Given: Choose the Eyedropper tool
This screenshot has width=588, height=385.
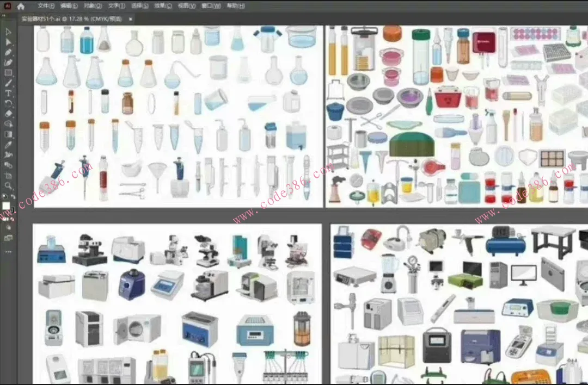Looking at the screenshot, I should click(x=8, y=145).
